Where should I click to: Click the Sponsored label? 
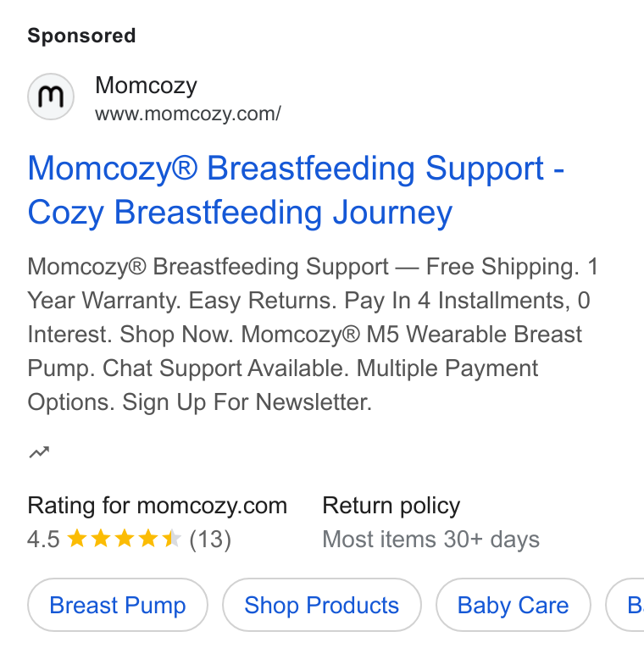click(x=81, y=36)
